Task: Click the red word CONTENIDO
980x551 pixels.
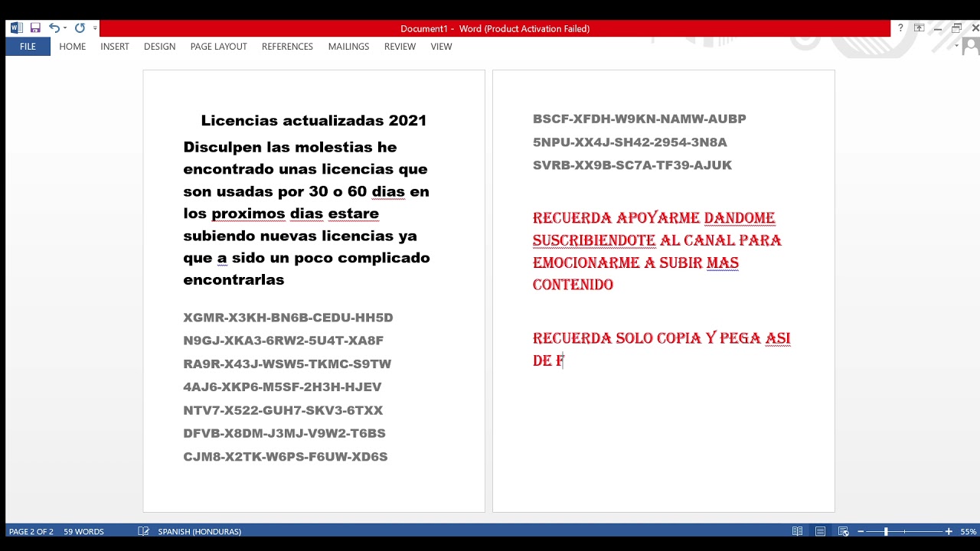Action: (573, 285)
